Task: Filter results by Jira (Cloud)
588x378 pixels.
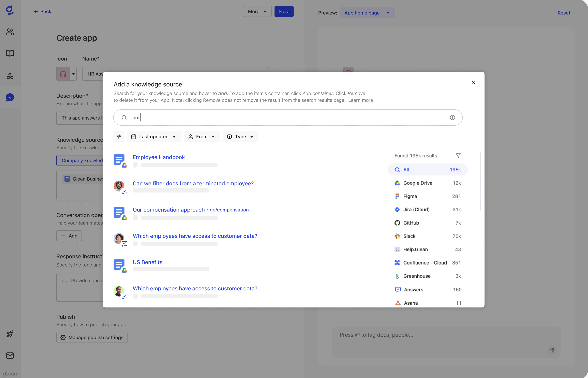Action: click(427, 209)
